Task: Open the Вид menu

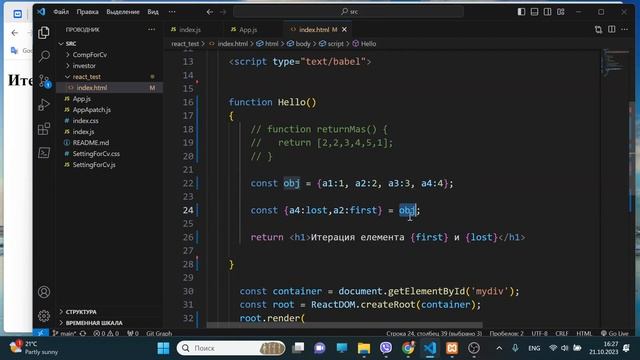Action: pyautogui.click(x=153, y=12)
